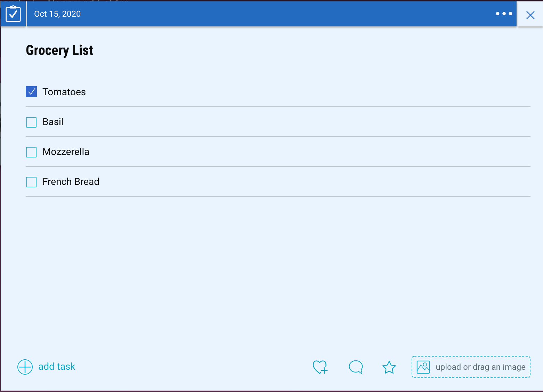The image size is (543, 392).
Task: Open the three-dot more options menu
Action: [504, 14]
